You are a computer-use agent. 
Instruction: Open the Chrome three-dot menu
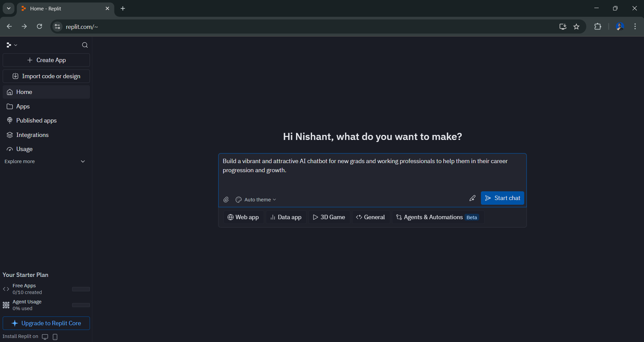(635, 27)
